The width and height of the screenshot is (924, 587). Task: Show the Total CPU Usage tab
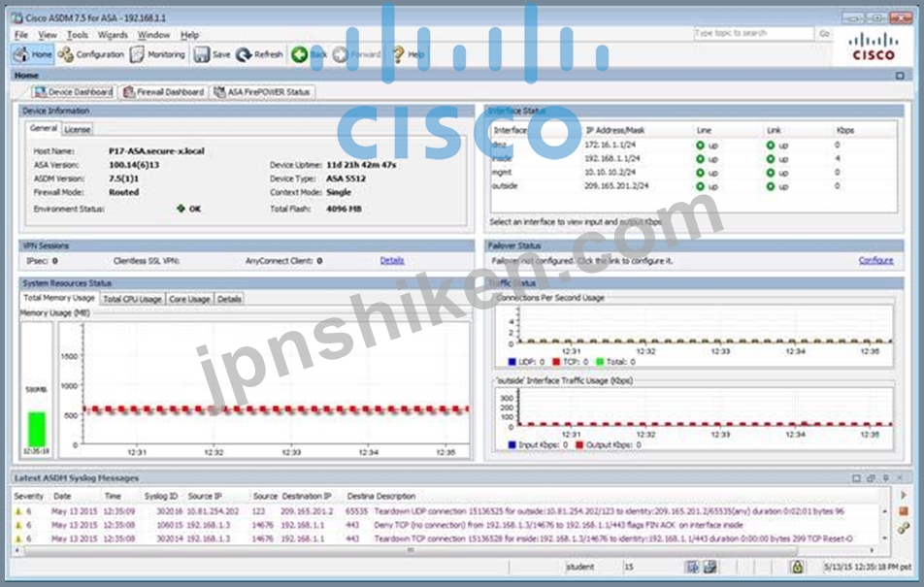(132, 299)
